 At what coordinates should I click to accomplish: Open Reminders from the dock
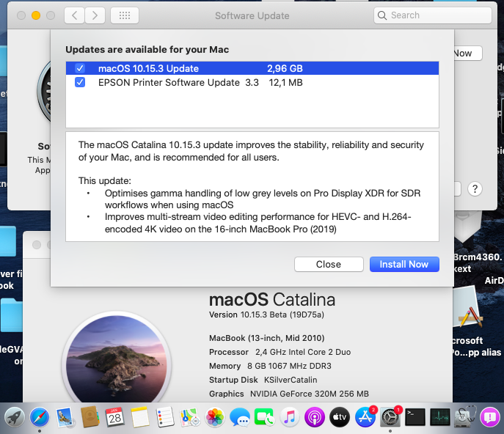tap(165, 417)
